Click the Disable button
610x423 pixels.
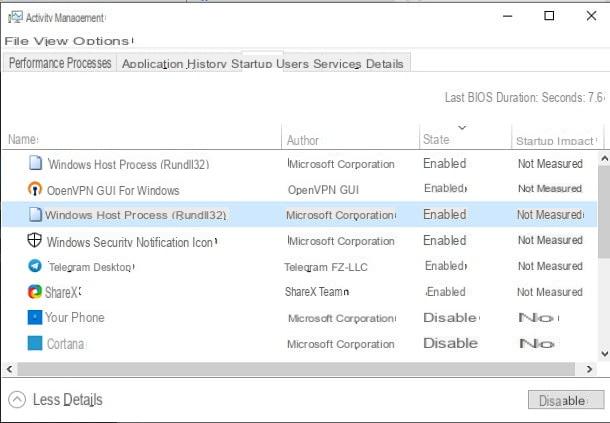coord(566,400)
